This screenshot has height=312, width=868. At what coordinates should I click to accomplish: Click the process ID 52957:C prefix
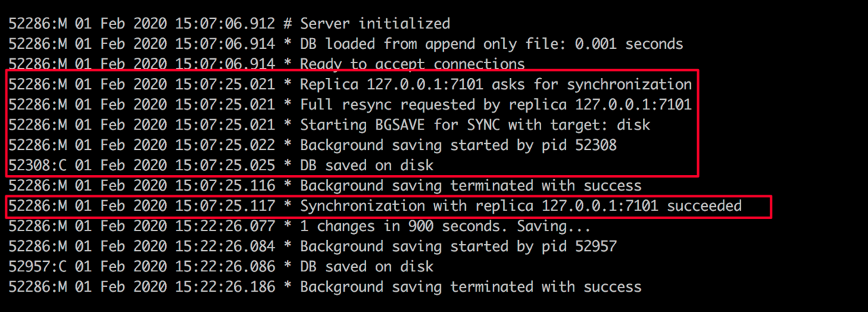point(37,267)
